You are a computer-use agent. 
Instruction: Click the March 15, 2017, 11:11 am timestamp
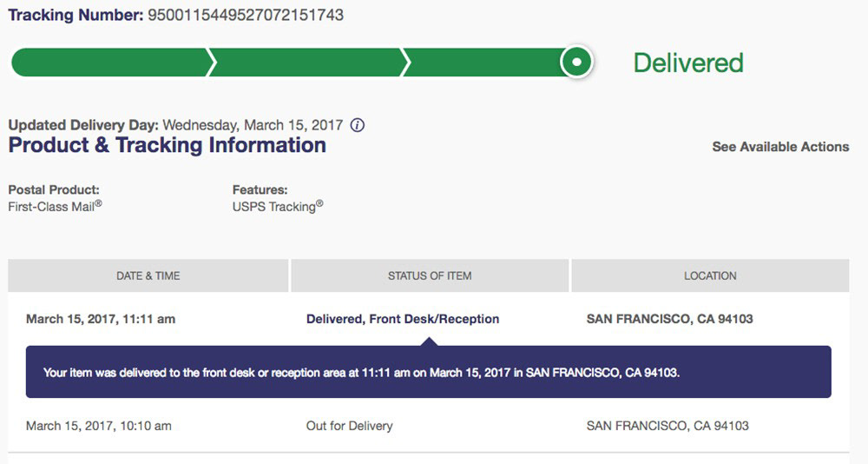[101, 319]
